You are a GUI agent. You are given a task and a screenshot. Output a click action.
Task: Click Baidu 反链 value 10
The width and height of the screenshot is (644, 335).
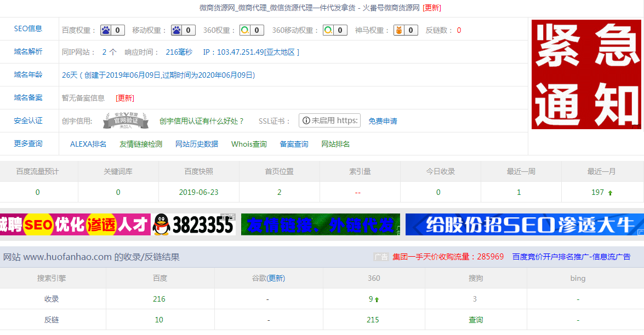pos(159,320)
